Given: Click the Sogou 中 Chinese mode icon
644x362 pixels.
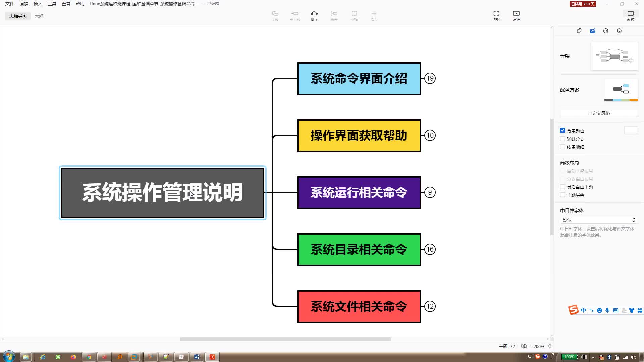Looking at the screenshot, I should coord(583,310).
